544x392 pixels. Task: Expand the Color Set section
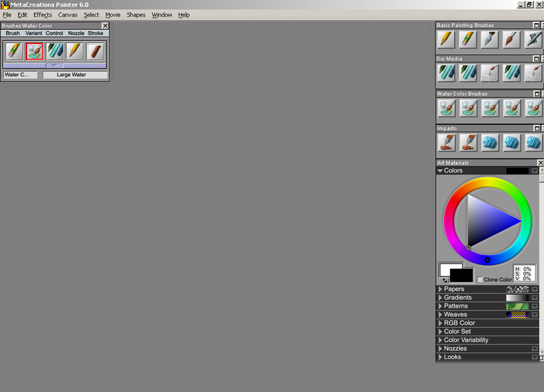(440, 332)
